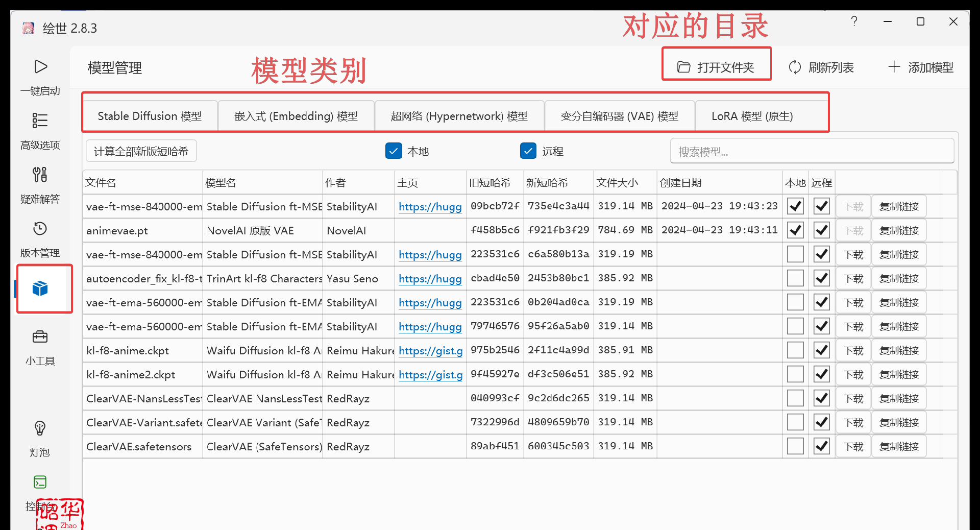The width and height of the screenshot is (980, 530).
Task: Open the 灯泡 lightbulb icon
Action: (x=40, y=428)
